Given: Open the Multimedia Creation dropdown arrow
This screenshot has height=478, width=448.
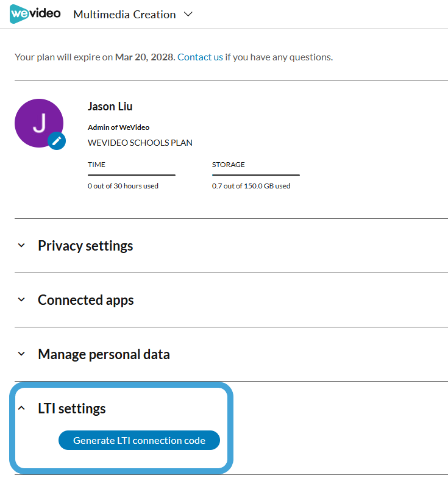Looking at the screenshot, I should coord(188,15).
